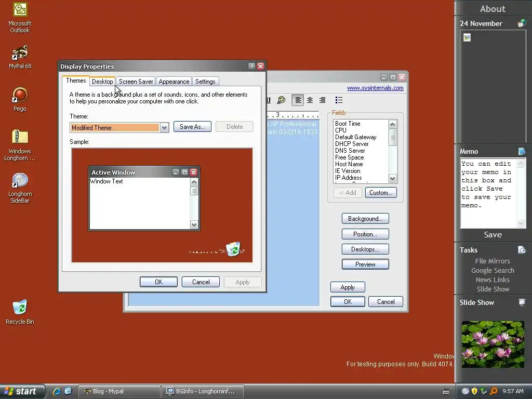Viewport: 532px width, 399px height.
Task: Click the Desktops... button in BGInfo
Action: [365, 249]
